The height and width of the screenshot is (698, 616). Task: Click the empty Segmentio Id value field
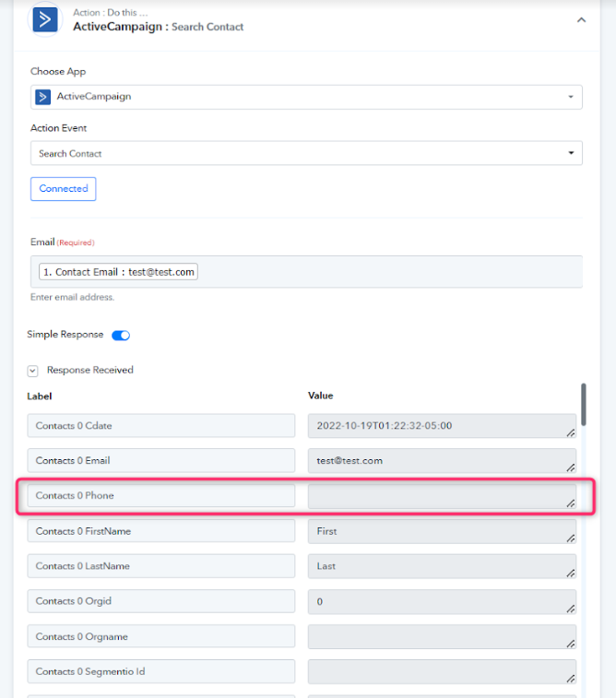[x=442, y=672]
